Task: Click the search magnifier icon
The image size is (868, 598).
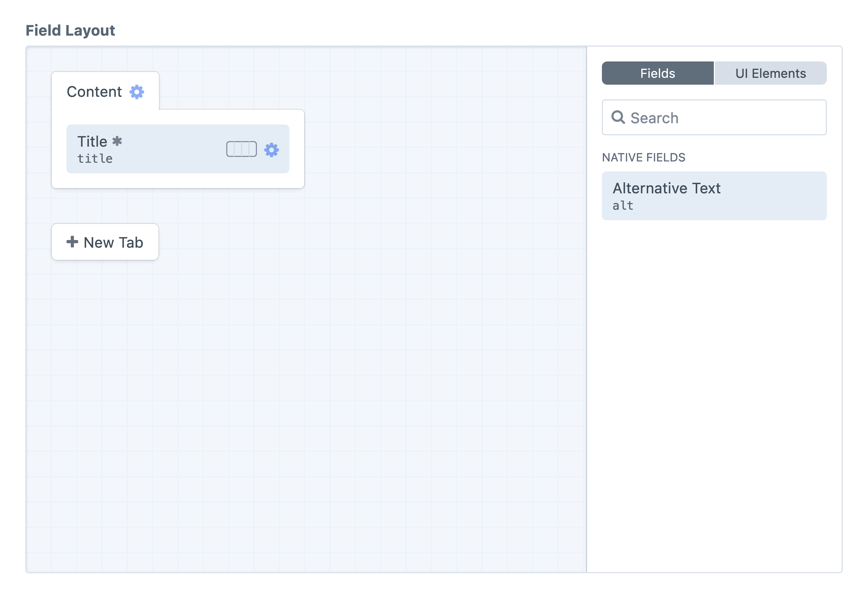Action: pyautogui.click(x=618, y=118)
